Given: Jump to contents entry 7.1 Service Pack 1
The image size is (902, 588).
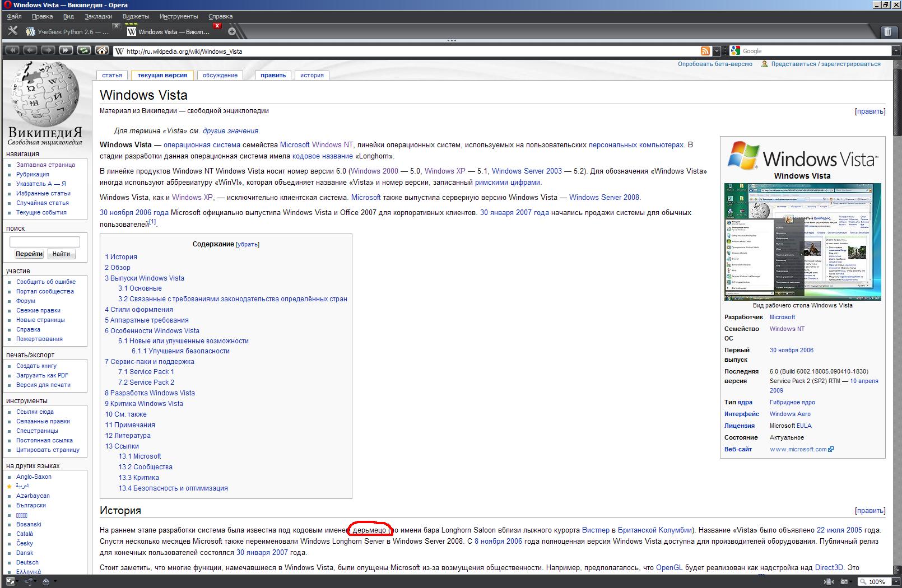Looking at the screenshot, I should pos(146,372).
